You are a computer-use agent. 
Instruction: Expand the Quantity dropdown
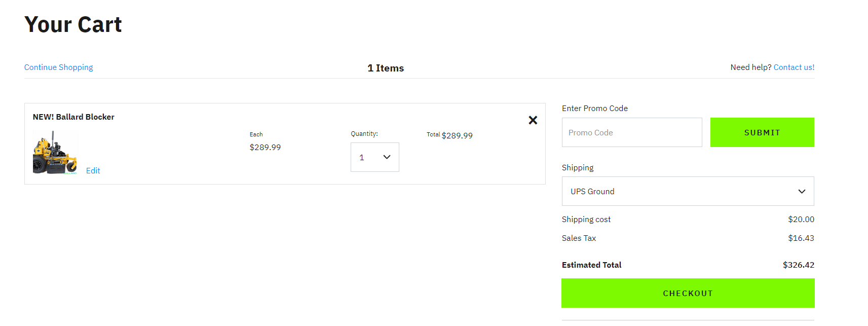374,157
